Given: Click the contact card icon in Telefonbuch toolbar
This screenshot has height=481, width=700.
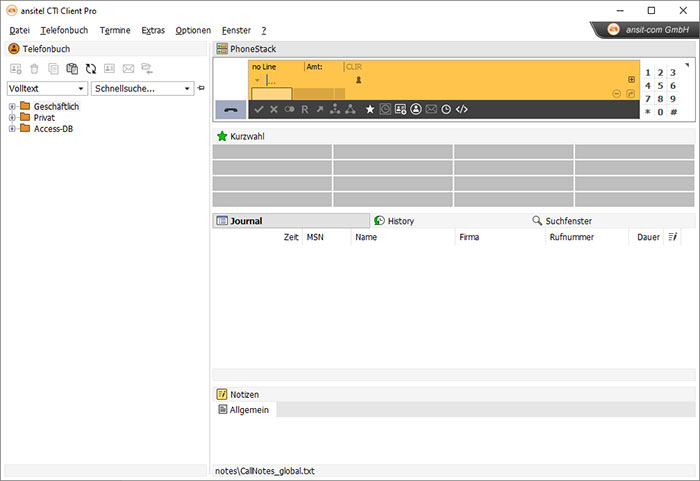Looking at the screenshot, I should tap(109, 68).
